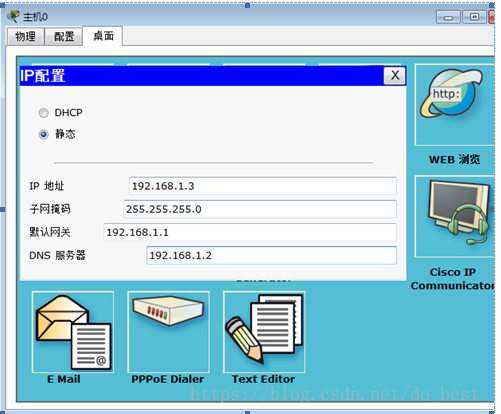501x414 pixels.
Task: Click the 子网掩码 field label
Action: [x=50, y=209]
